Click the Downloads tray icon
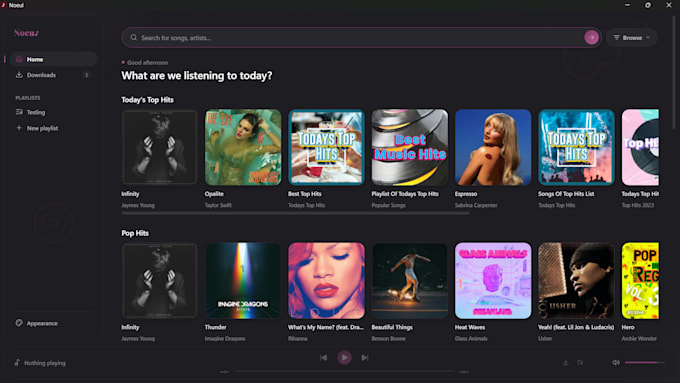This screenshot has width=680, height=383. tap(19, 75)
